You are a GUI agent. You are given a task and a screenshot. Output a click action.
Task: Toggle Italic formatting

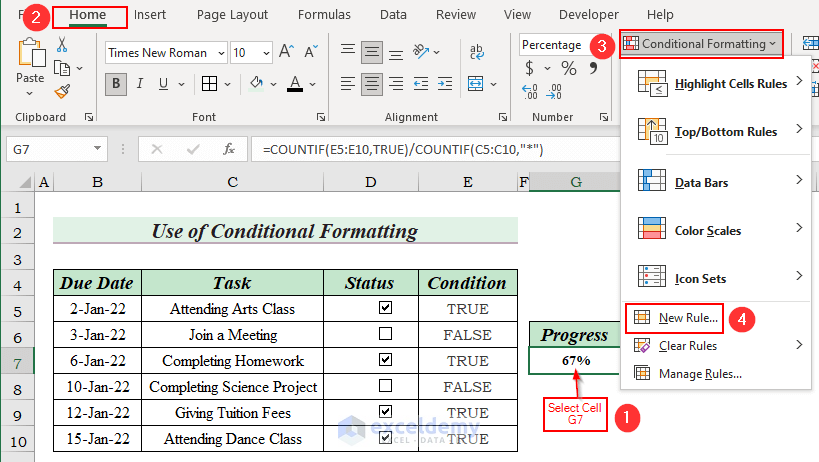click(139, 84)
